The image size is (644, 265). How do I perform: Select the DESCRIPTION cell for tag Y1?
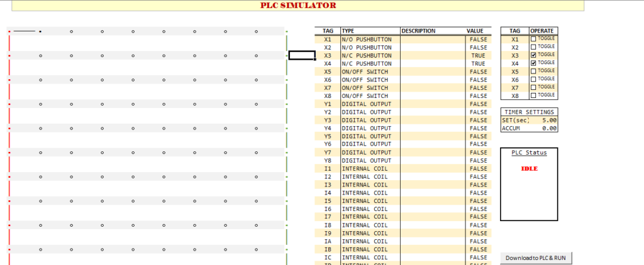click(x=431, y=104)
